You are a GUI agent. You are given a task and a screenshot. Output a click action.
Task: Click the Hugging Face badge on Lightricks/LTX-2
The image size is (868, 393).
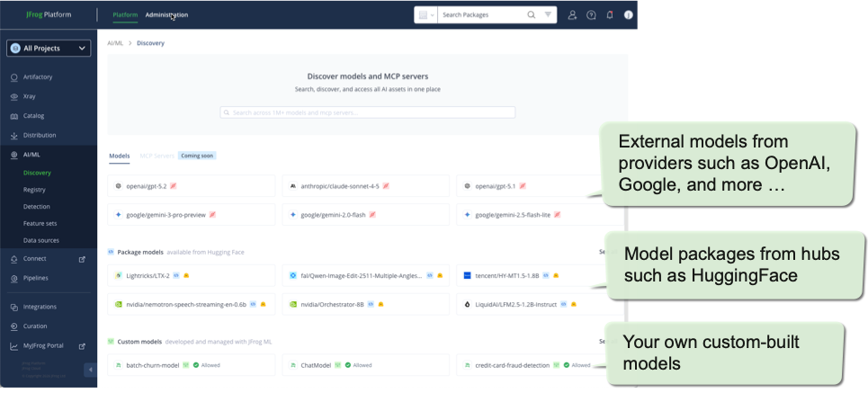pos(186,276)
